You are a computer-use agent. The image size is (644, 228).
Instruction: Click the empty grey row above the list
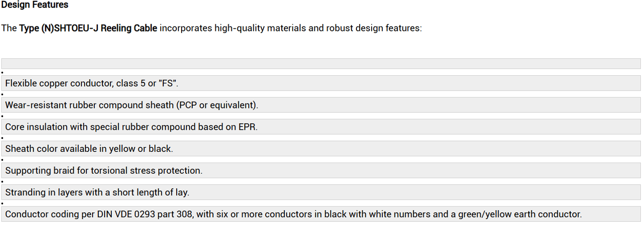point(321,64)
